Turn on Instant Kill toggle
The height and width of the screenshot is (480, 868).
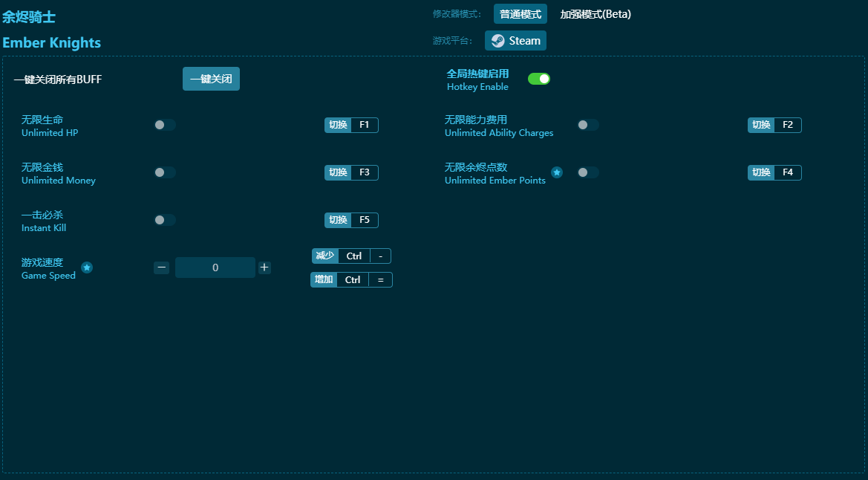click(165, 220)
